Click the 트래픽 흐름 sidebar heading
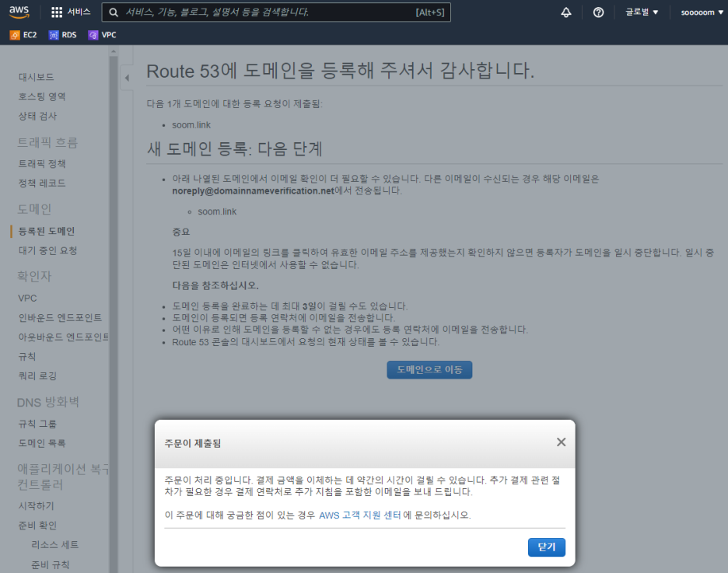Screen dimensions: 728x573 pyautogui.click(x=47, y=142)
